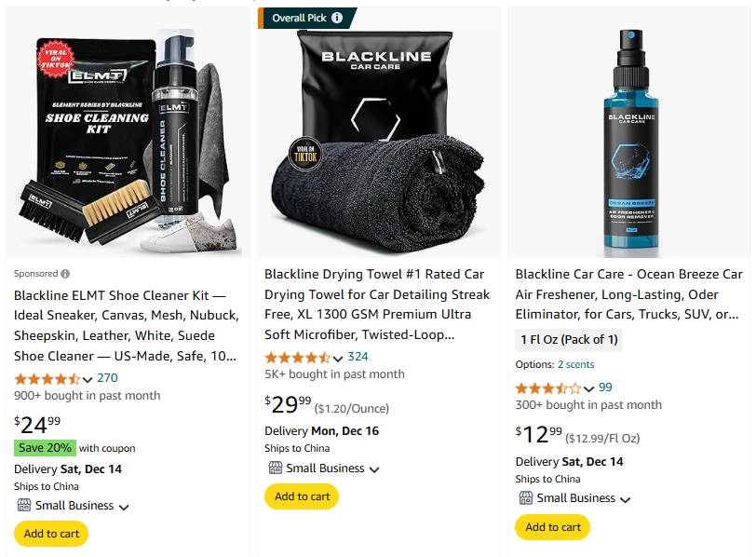Add the Ocean Breeze air freshener to cart
Image resolution: width=756 pixels, height=557 pixels.
coord(552,527)
